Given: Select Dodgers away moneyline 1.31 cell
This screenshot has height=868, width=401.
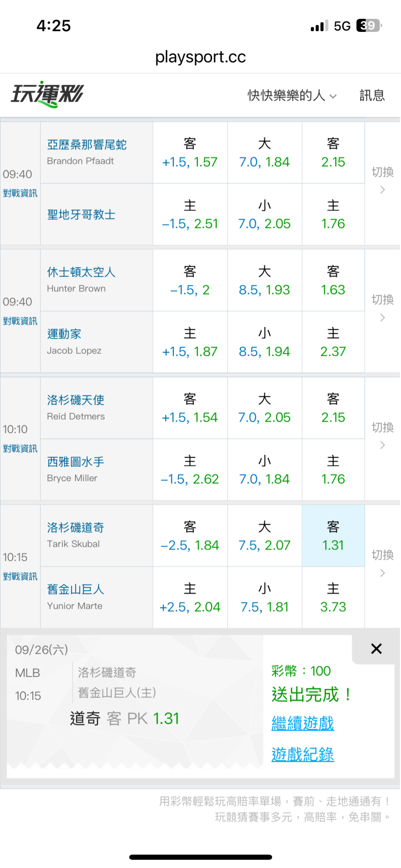Looking at the screenshot, I should 333,536.
